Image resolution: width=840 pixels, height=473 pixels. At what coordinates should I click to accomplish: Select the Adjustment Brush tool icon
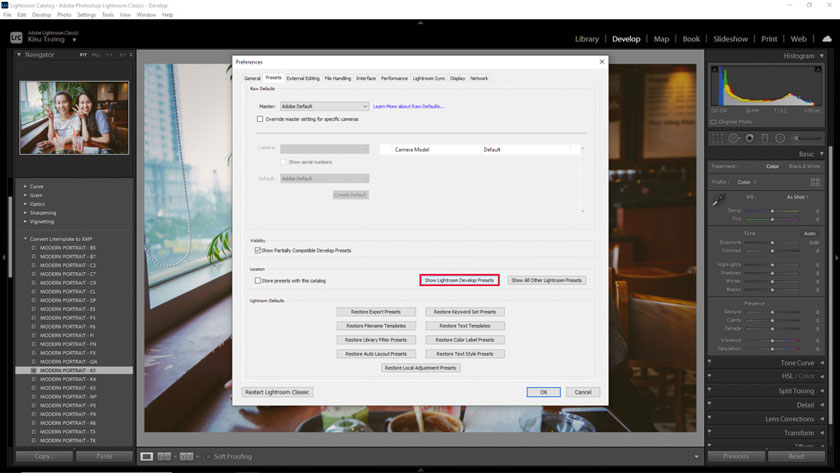click(806, 138)
